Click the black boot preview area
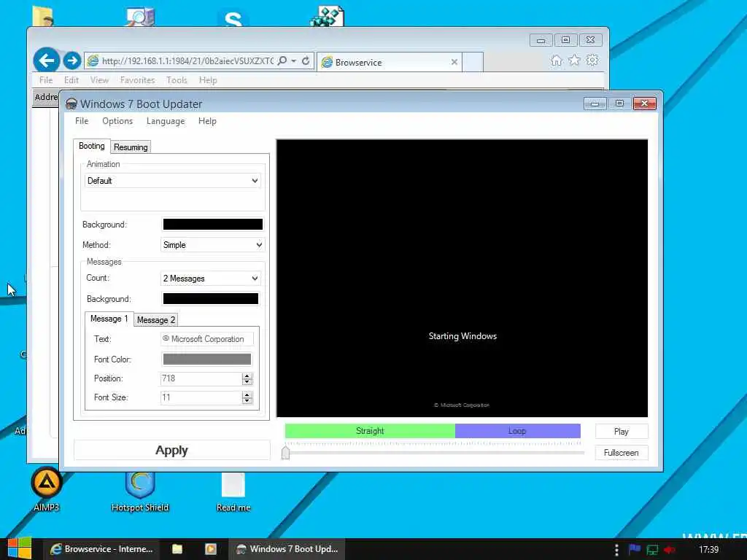747x560 pixels. tap(462, 278)
